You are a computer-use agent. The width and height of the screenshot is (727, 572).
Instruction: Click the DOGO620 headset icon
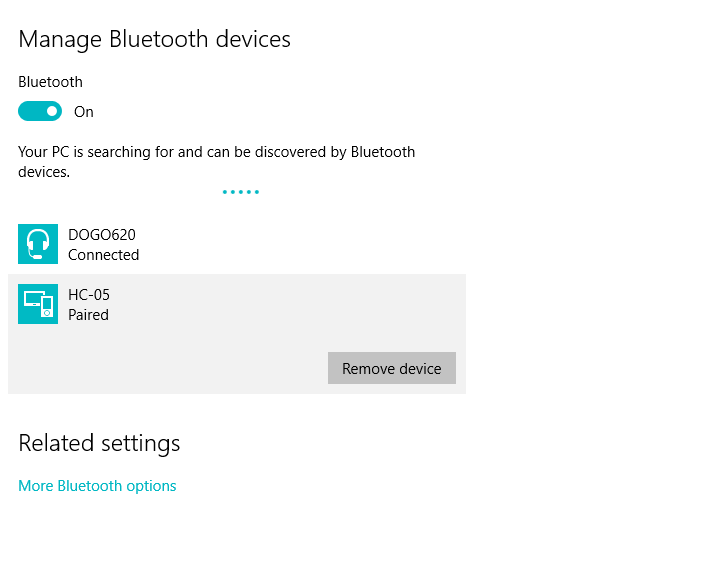tap(38, 244)
